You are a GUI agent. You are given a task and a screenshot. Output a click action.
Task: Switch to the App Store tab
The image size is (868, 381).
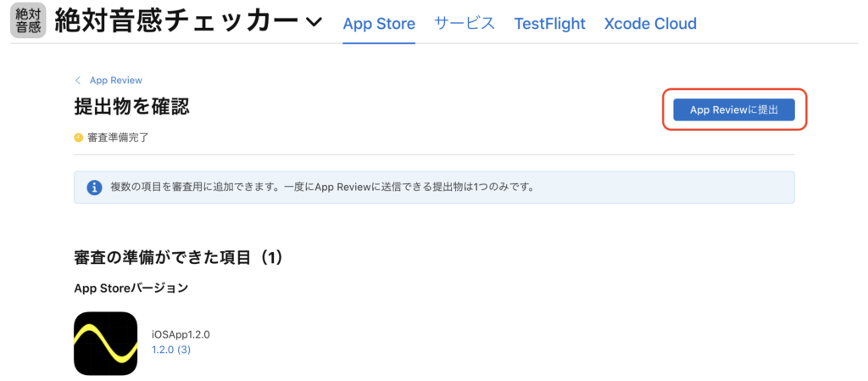(x=379, y=24)
